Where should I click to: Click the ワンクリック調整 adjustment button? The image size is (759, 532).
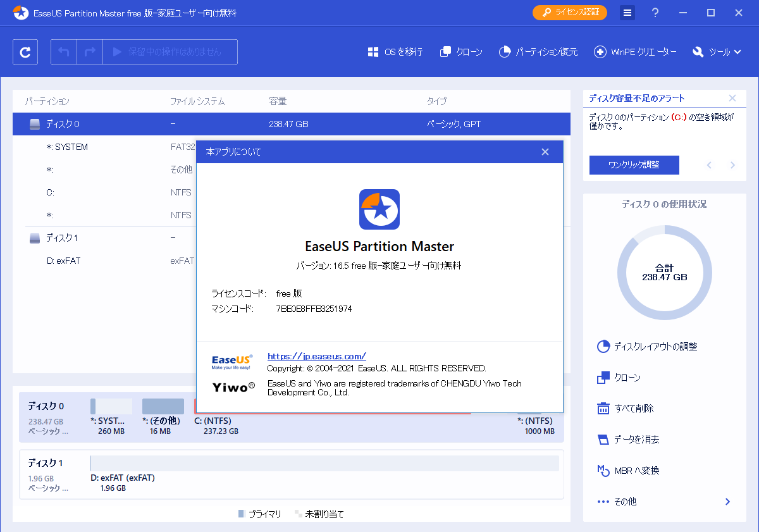[x=634, y=165]
